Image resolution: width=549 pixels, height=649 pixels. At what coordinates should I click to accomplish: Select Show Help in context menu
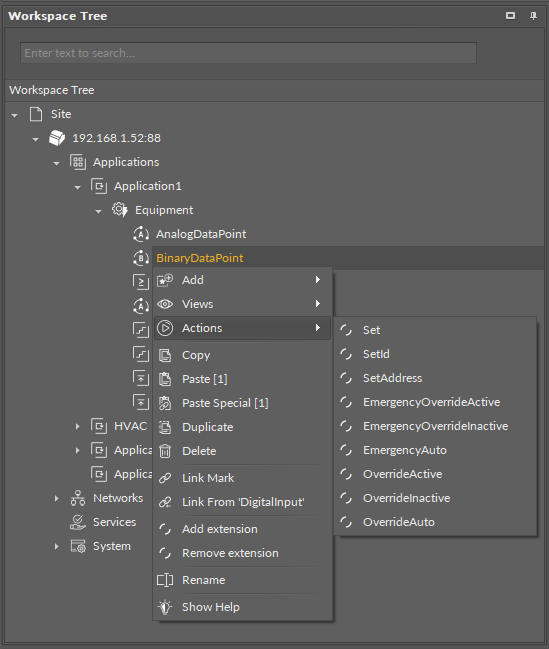(x=243, y=607)
